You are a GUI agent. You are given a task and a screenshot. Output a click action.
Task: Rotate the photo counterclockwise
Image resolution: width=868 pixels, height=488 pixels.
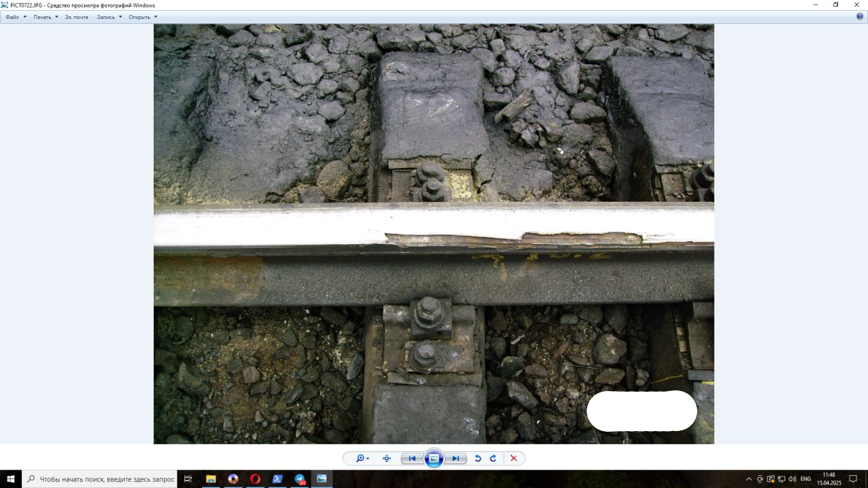(477, 459)
